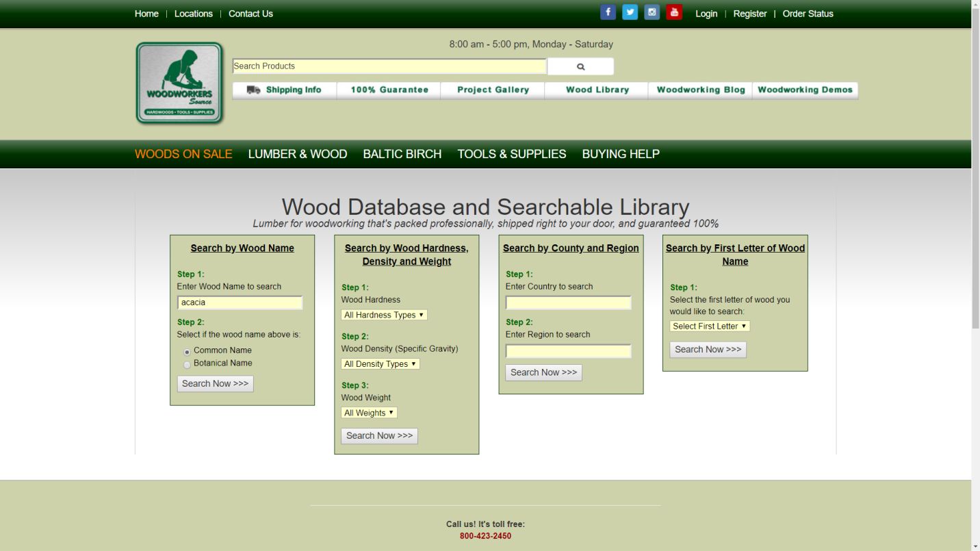This screenshot has height=551, width=980.
Task: Open the TOOLS & SUPPLIES menu
Action: [x=511, y=154]
